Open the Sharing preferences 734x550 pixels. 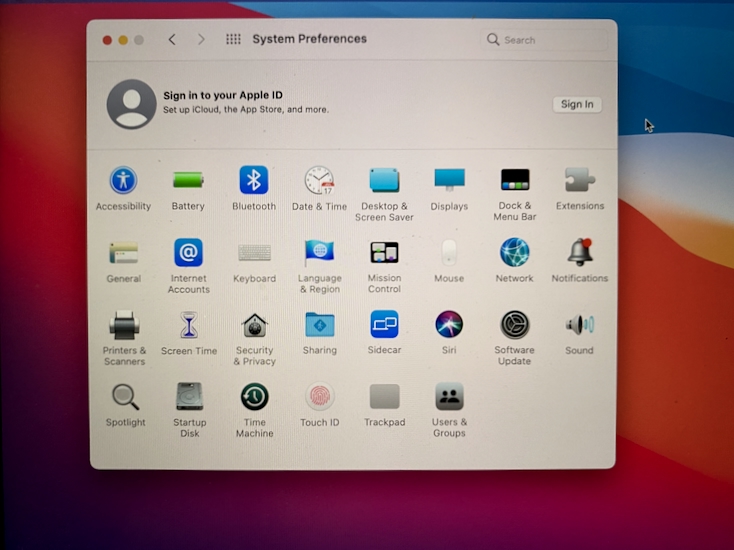click(319, 325)
